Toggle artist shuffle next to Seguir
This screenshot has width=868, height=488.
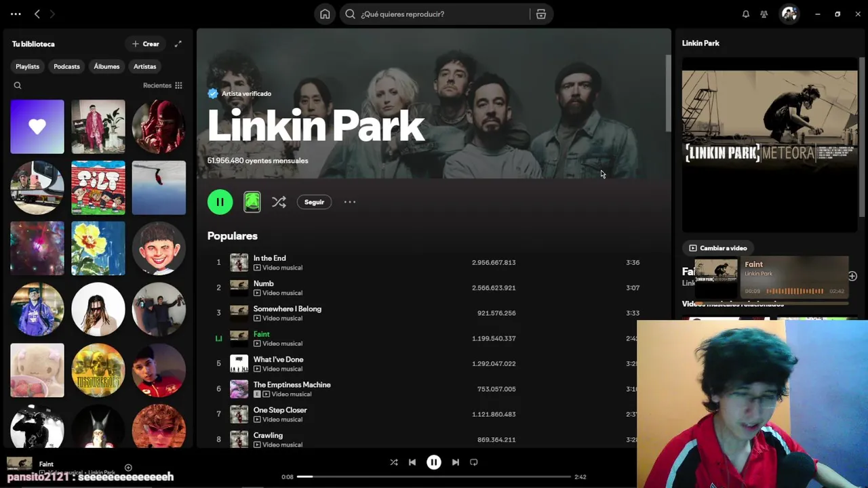279,202
